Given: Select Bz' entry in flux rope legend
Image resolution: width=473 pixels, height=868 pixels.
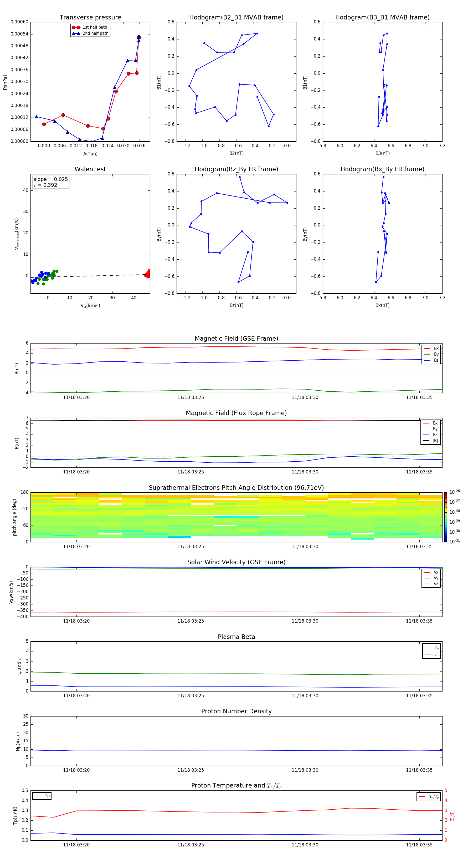Looking at the screenshot, I should (x=431, y=435).
